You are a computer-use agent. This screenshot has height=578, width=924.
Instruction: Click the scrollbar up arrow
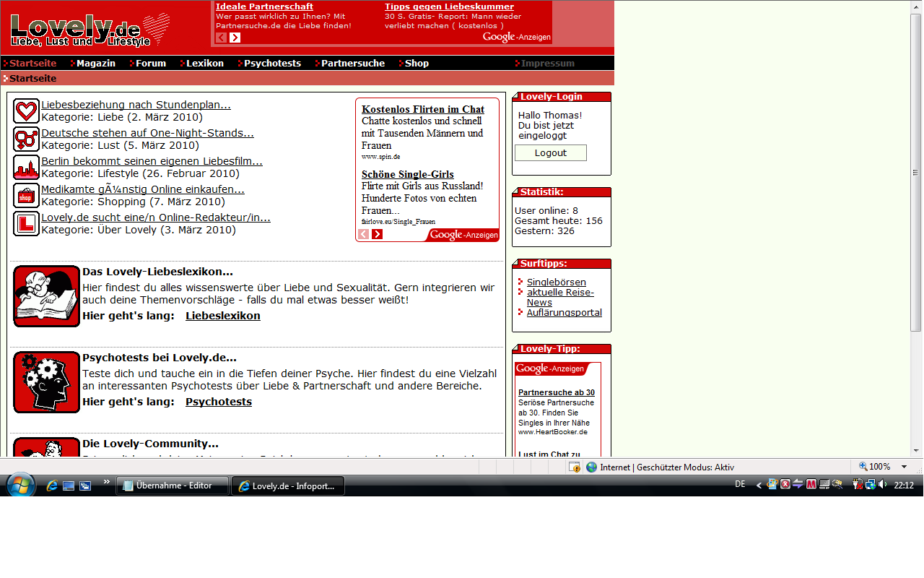coord(916,7)
